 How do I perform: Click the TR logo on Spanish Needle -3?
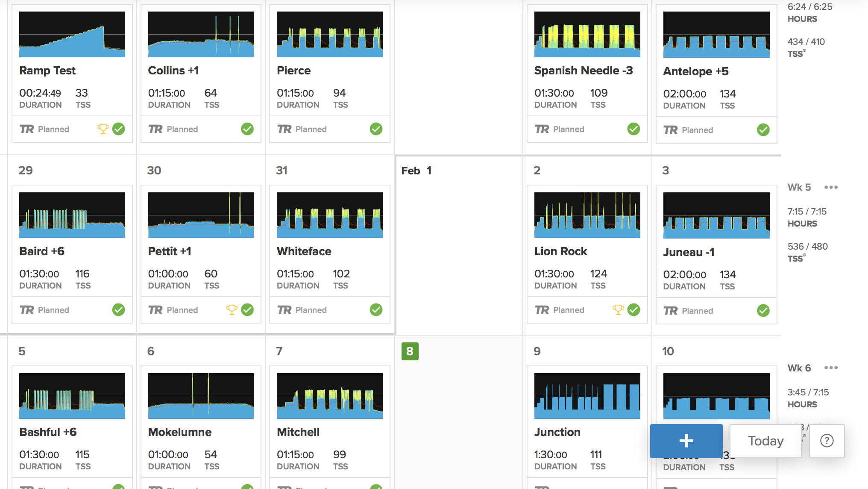542,129
